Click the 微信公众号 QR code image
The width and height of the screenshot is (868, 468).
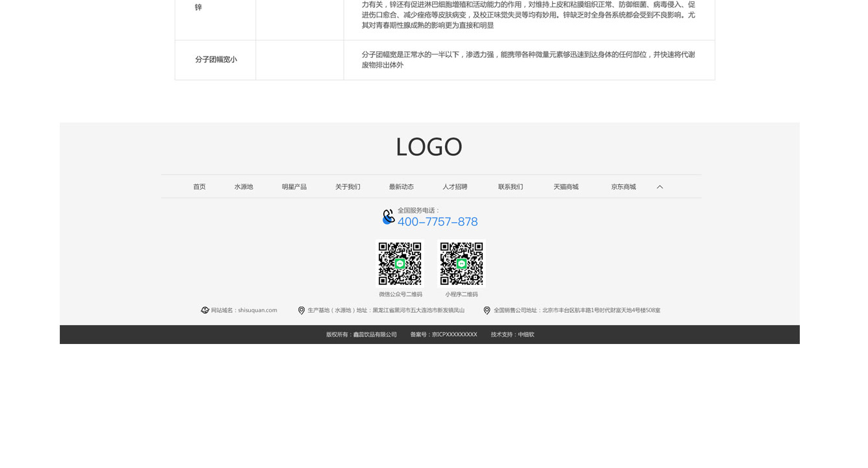pos(400,264)
